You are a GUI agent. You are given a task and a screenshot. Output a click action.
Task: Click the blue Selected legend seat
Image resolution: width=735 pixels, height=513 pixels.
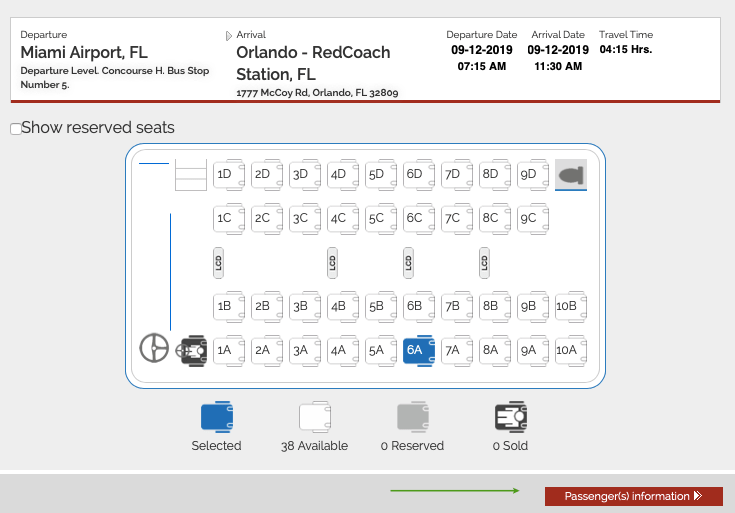tap(217, 417)
